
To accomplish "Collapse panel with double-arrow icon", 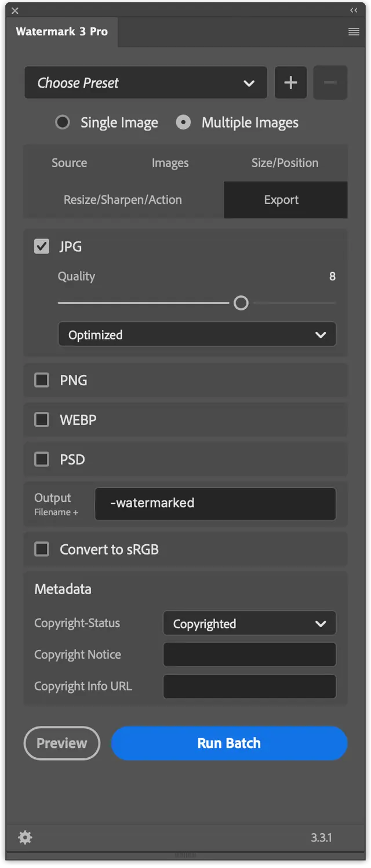I will (x=354, y=10).
